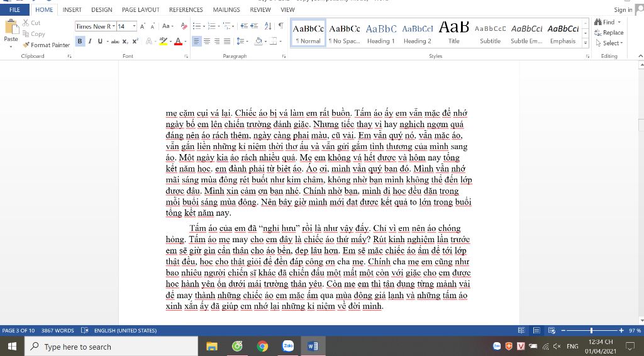The height and width of the screenshot is (356, 644).
Task: Apply superscript formatting
Action: pyautogui.click(x=135, y=41)
